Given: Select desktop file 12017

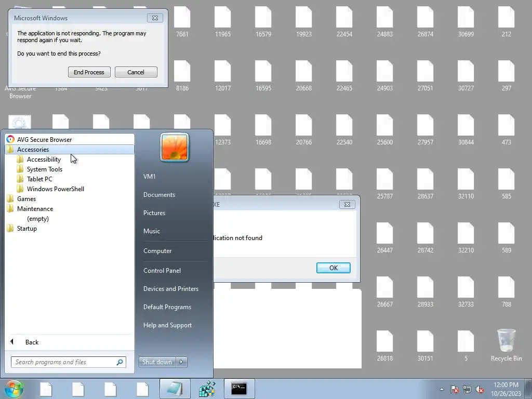Looking at the screenshot, I should (x=222, y=76).
